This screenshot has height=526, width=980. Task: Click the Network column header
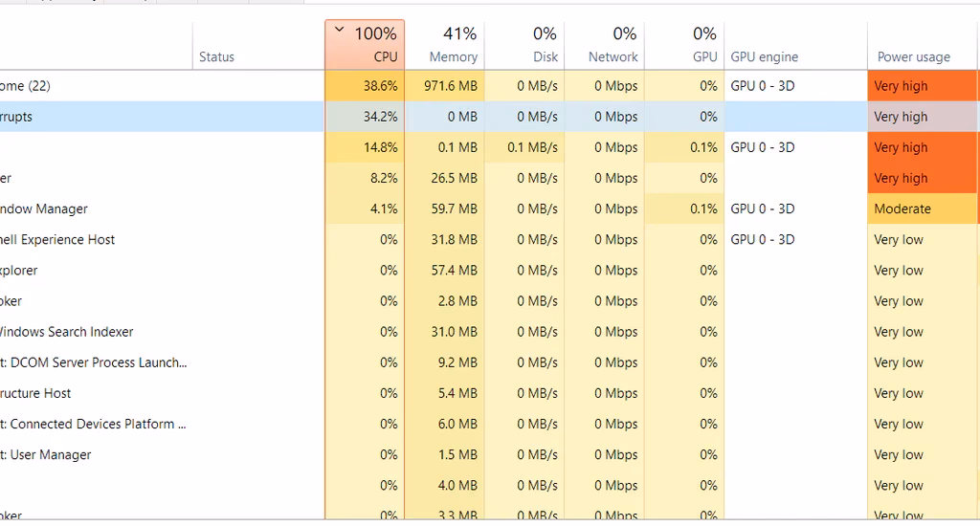tap(605, 44)
